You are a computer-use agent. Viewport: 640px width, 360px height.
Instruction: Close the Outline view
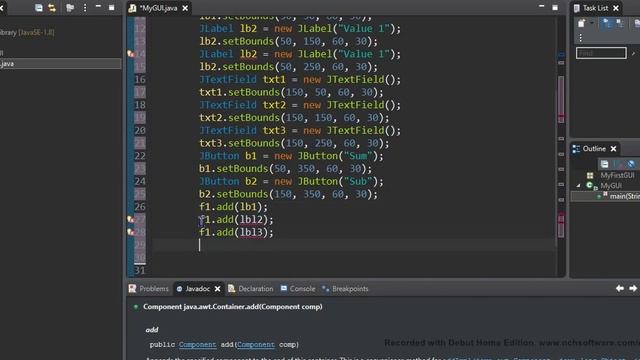click(613, 149)
